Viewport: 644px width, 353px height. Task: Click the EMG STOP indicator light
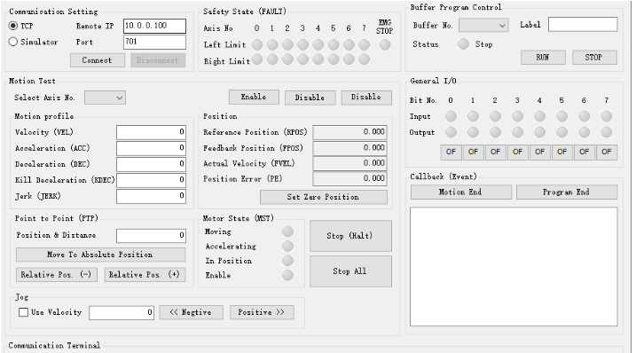click(385, 44)
